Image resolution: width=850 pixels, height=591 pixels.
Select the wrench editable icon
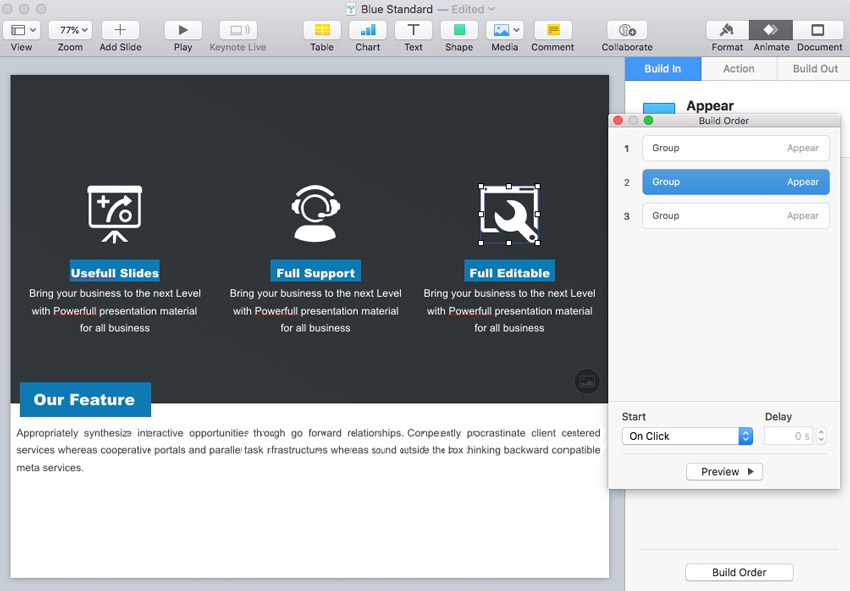(x=509, y=214)
